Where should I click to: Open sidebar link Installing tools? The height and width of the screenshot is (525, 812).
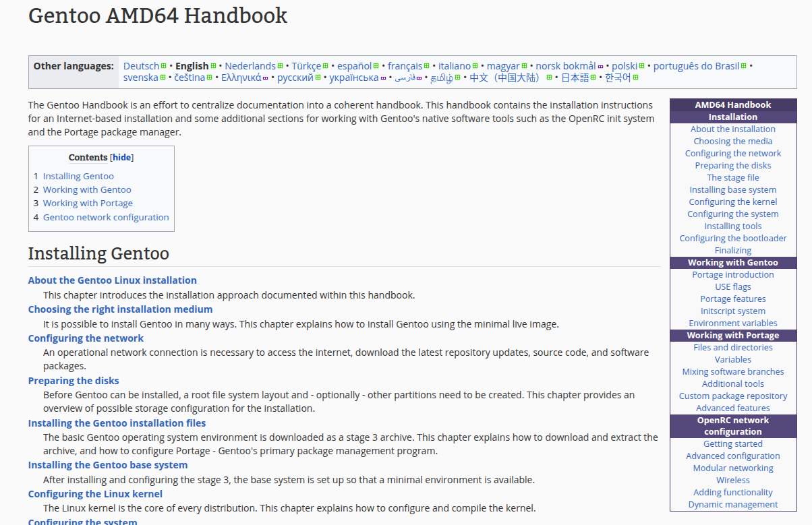click(x=733, y=226)
